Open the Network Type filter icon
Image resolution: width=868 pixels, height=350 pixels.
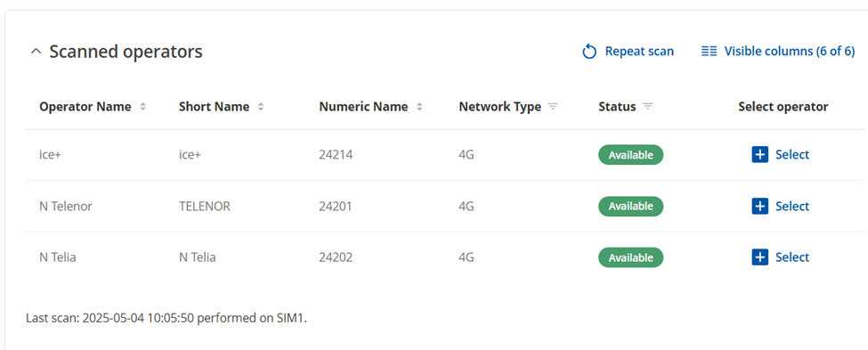click(x=553, y=106)
